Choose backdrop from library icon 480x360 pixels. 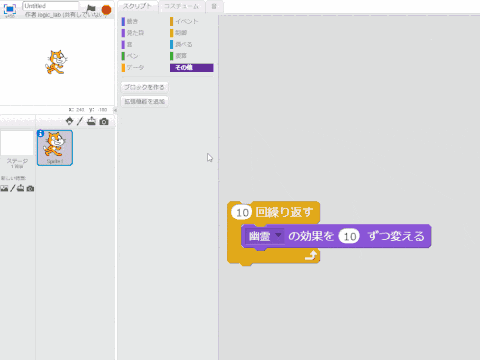pyautogui.click(x=4, y=188)
